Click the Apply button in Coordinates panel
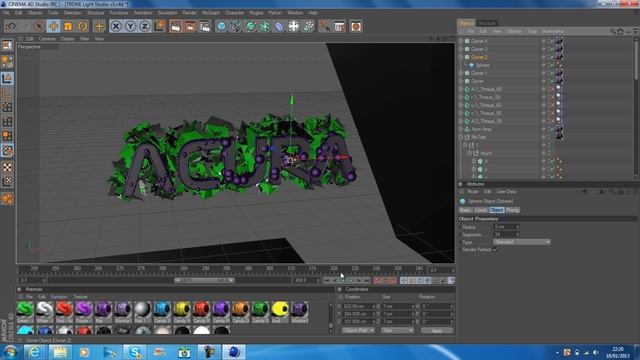 point(437,330)
